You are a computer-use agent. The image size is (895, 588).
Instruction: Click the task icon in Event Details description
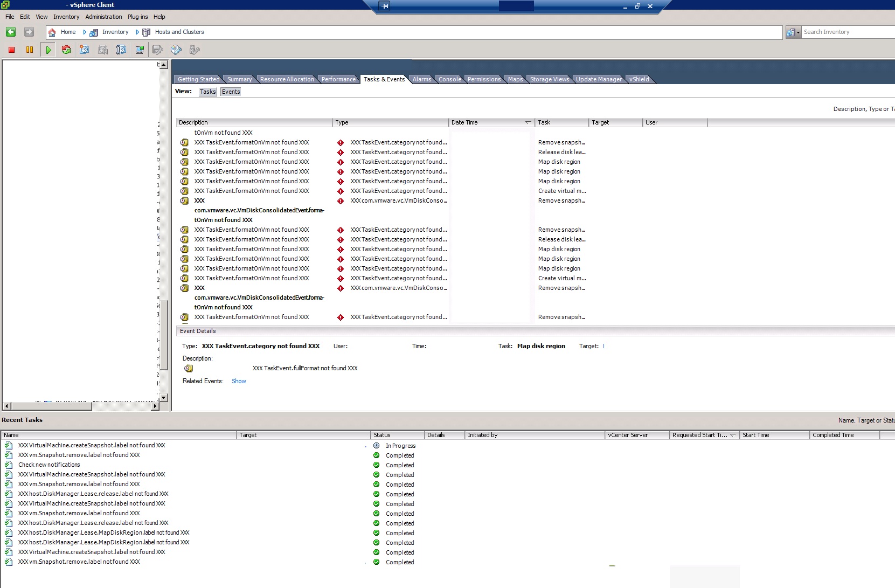(188, 369)
